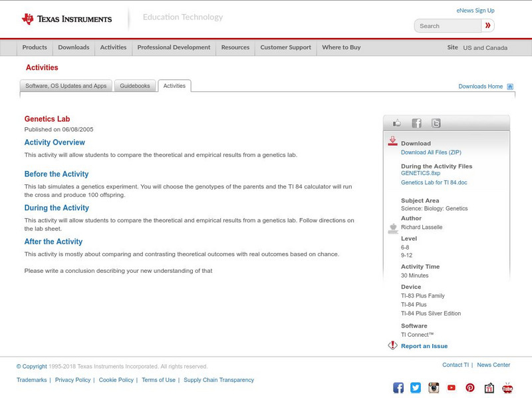
Task: Click the Texas Instruments logo
Action: tap(66, 17)
